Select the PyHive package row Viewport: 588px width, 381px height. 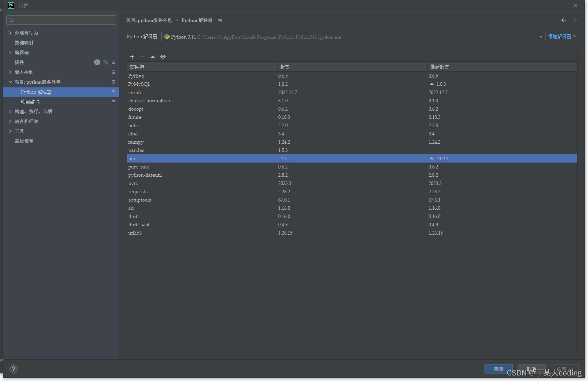[352, 76]
